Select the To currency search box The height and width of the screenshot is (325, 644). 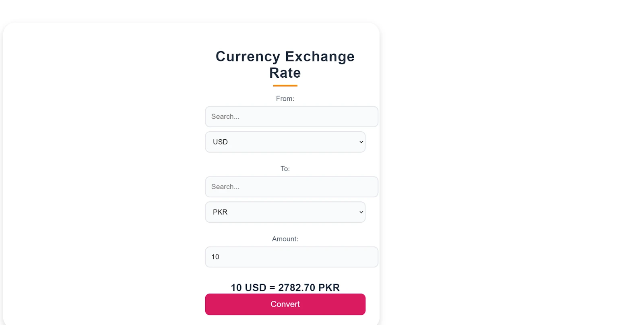291,186
